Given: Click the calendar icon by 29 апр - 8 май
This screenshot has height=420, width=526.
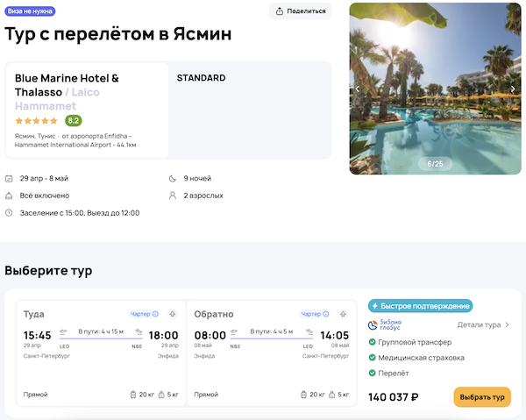Looking at the screenshot, I should 9,178.
